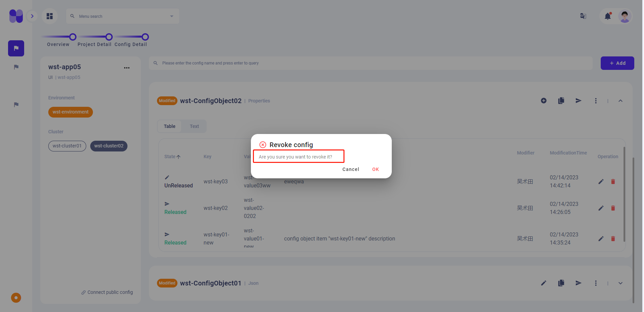Click the UnReleased state text
The height and width of the screenshot is (312, 644).
tap(178, 186)
